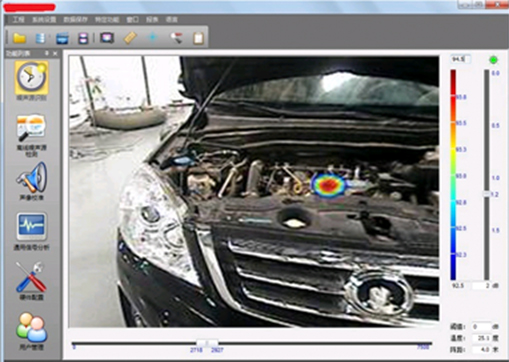Viewport: 509px width, 362px height.
Task: Click the database stack toolbar icon
Action: (x=41, y=38)
